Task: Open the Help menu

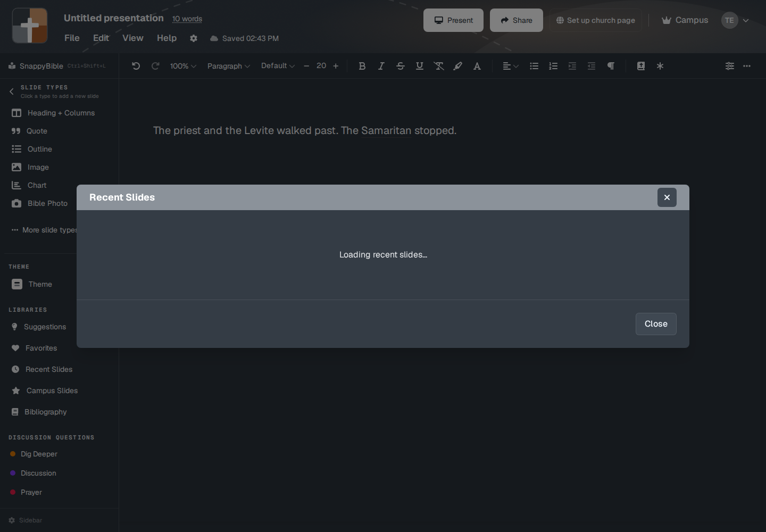Action: point(166,38)
